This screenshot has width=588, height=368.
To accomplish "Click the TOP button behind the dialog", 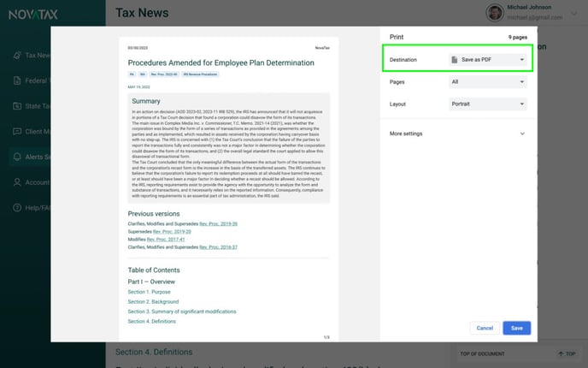I will 567,353.
